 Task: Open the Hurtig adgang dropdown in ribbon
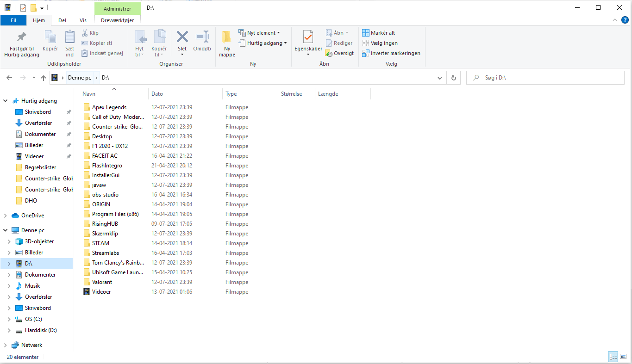[263, 43]
